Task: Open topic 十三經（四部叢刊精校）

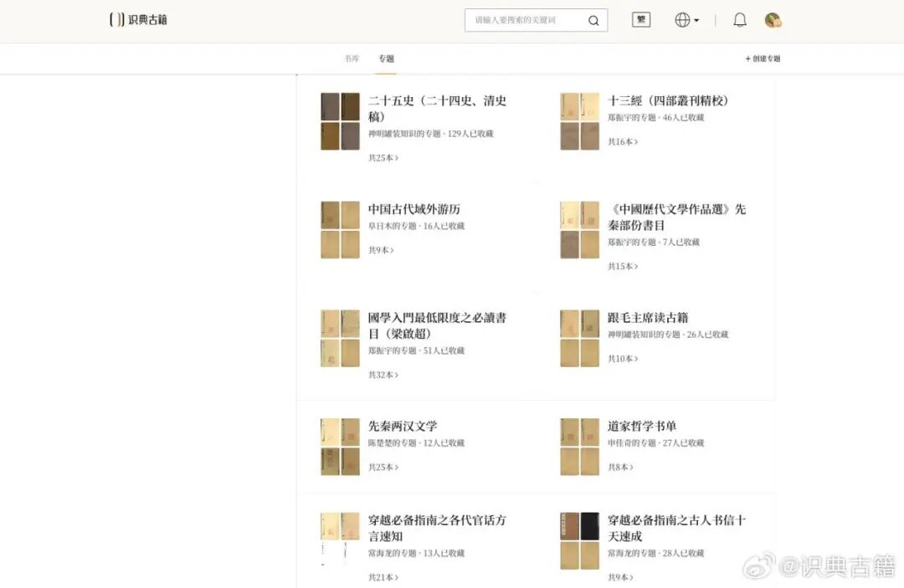Action: pyautogui.click(x=668, y=100)
